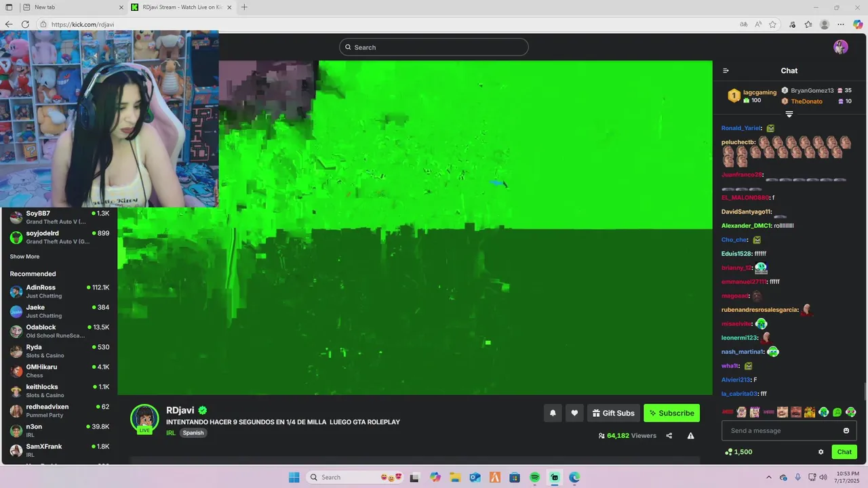The width and height of the screenshot is (868, 488).
Task: Show hidden system tray icons
Action: pyautogui.click(x=768, y=477)
